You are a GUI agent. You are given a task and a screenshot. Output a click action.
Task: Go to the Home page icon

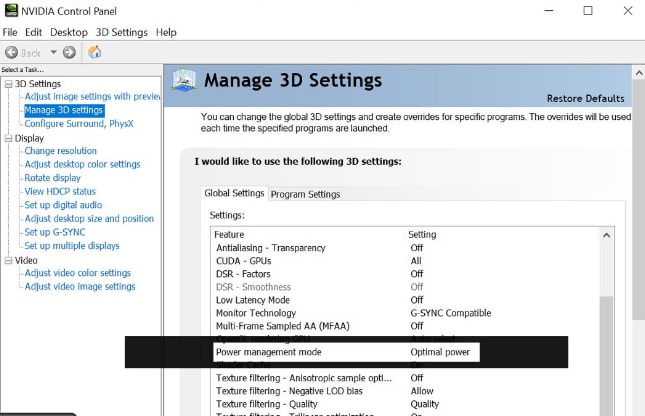click(x=95, y=52)
